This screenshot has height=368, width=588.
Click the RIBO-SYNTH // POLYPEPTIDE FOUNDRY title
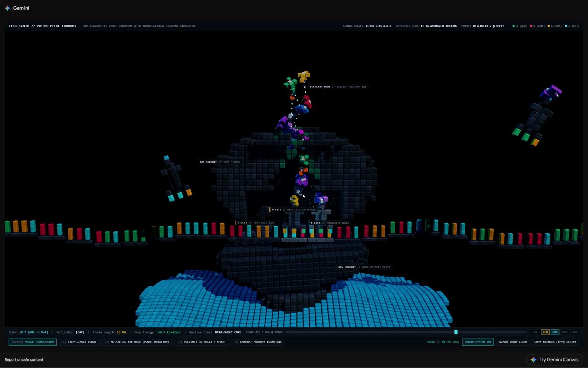pyautogui.click(x=42, y=26)
